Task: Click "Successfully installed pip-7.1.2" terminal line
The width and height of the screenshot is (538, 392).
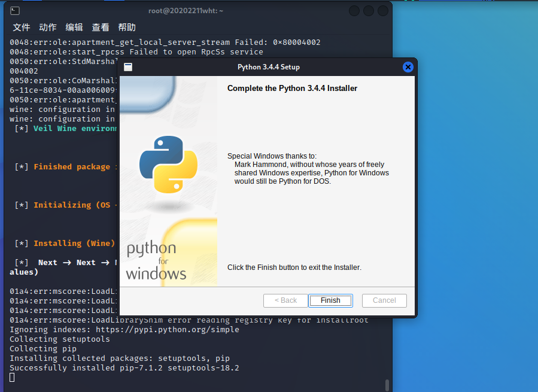Action: tap(124, 368)
